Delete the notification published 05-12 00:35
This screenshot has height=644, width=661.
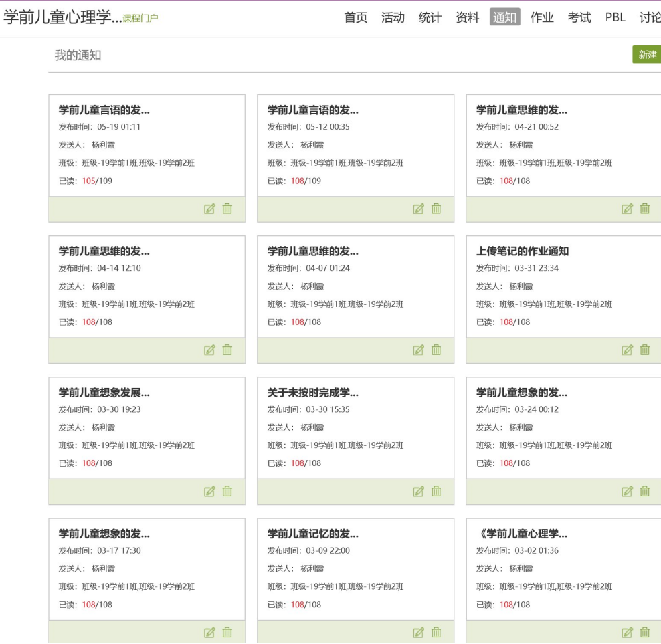(x=436, y=209)
